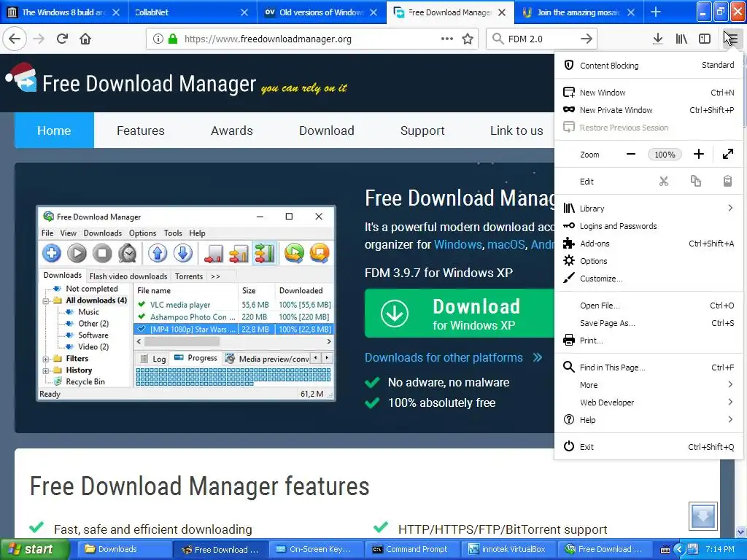Reset zoom via the 100% label
This screenshot has height=560, width=747.
[665, 155]
